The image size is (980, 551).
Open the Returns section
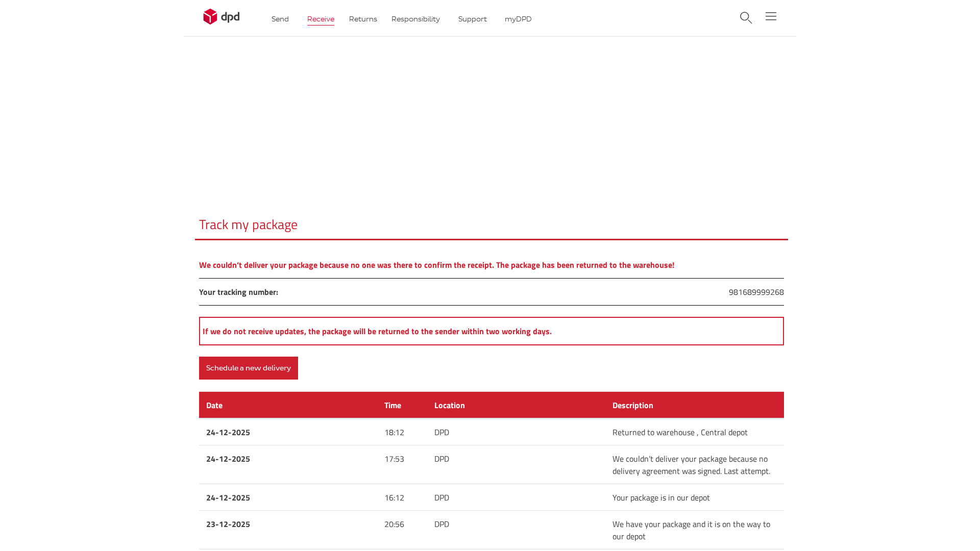362,19
